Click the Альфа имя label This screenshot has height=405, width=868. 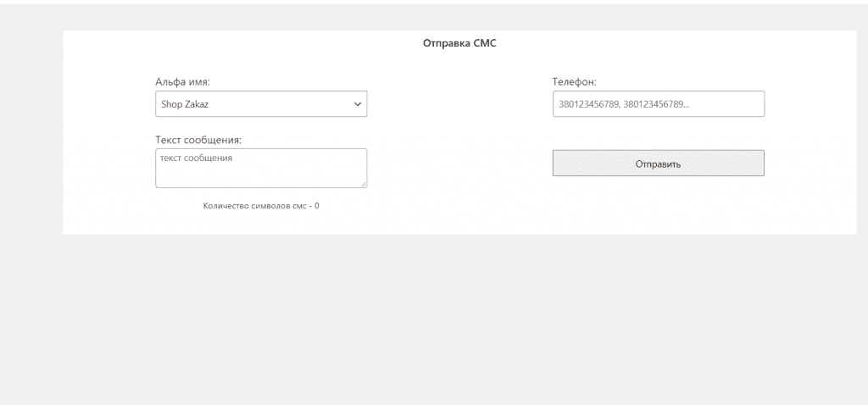pos(183,82)
